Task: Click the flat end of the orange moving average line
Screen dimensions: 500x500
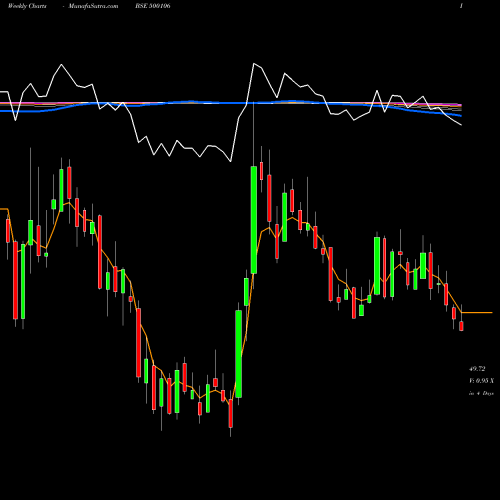Action: (x=477, y=313)
